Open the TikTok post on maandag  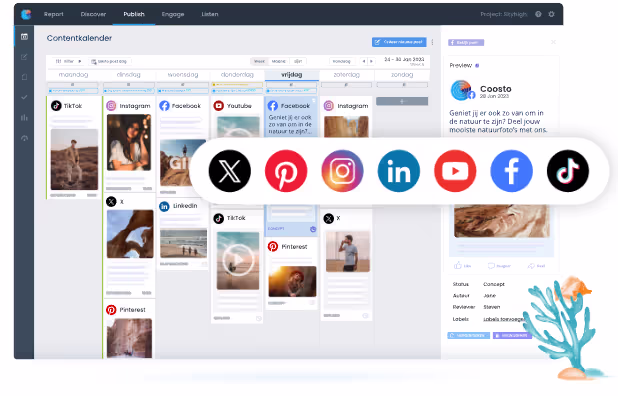[74, 148]
